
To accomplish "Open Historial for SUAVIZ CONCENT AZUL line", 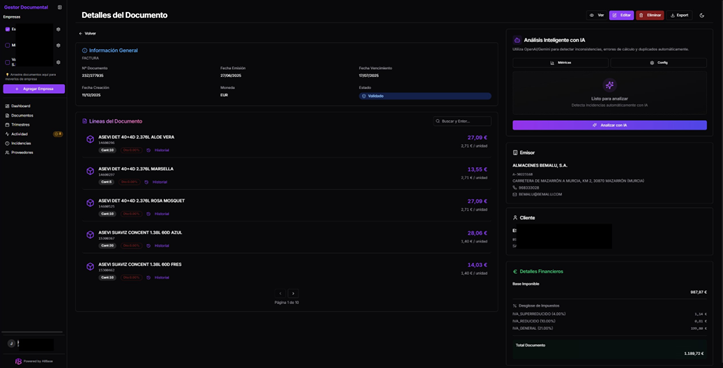I will (158, 246).
